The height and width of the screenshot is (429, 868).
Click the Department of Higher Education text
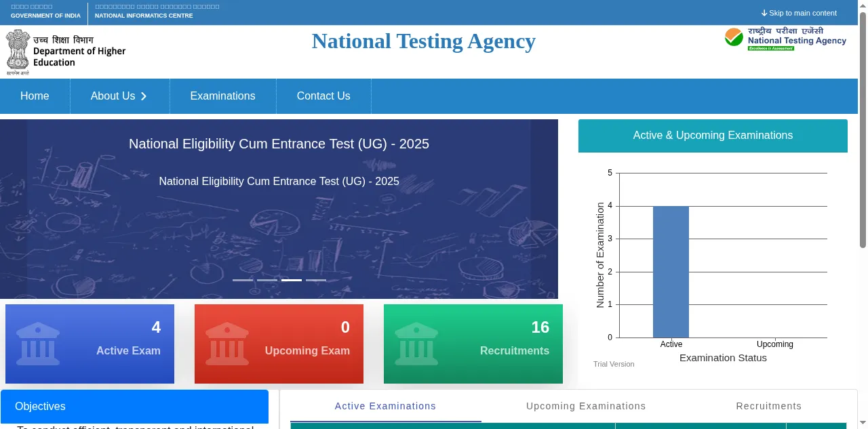pyautogui.click(x=79, y=57)
